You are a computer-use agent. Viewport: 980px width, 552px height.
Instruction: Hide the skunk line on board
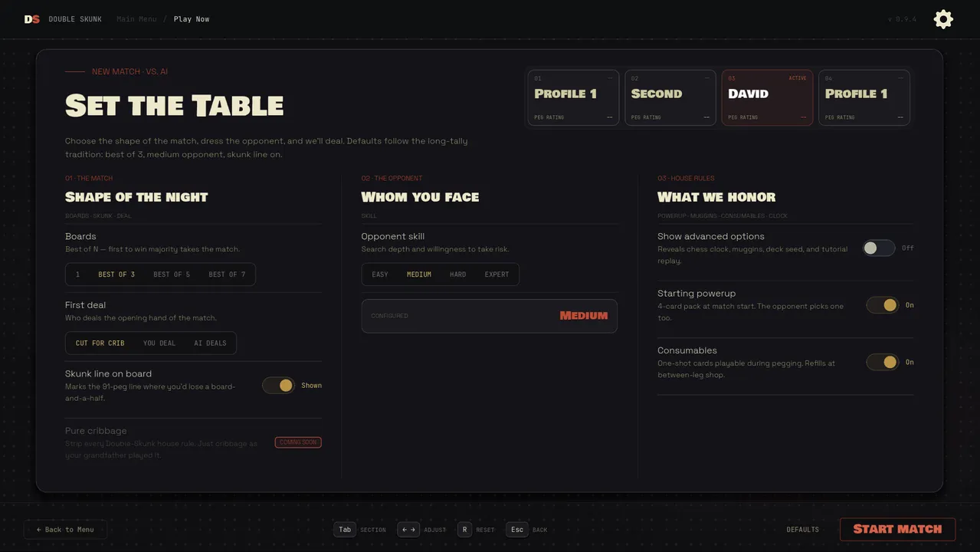coord(278,386)
